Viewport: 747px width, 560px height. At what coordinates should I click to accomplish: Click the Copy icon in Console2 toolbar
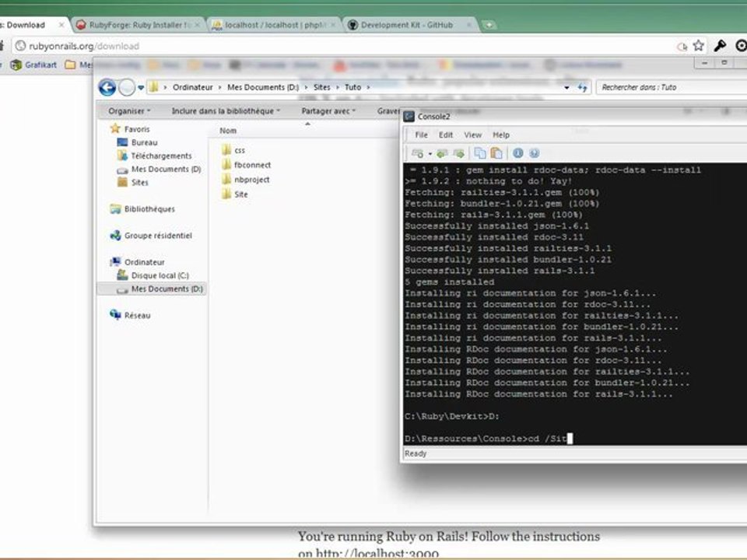pos(480,153)
